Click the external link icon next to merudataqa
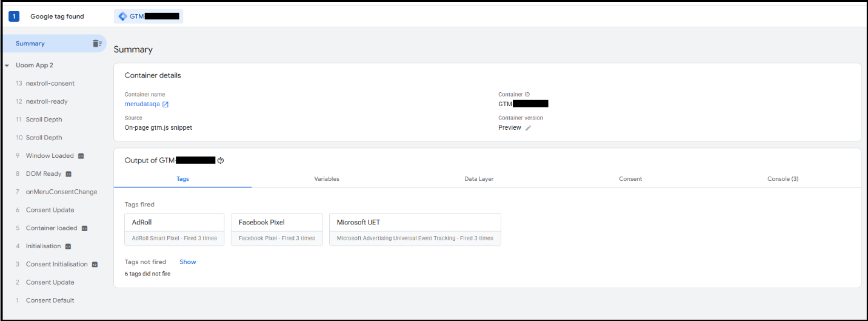The image size is (868, 321). tap(165, 104)
